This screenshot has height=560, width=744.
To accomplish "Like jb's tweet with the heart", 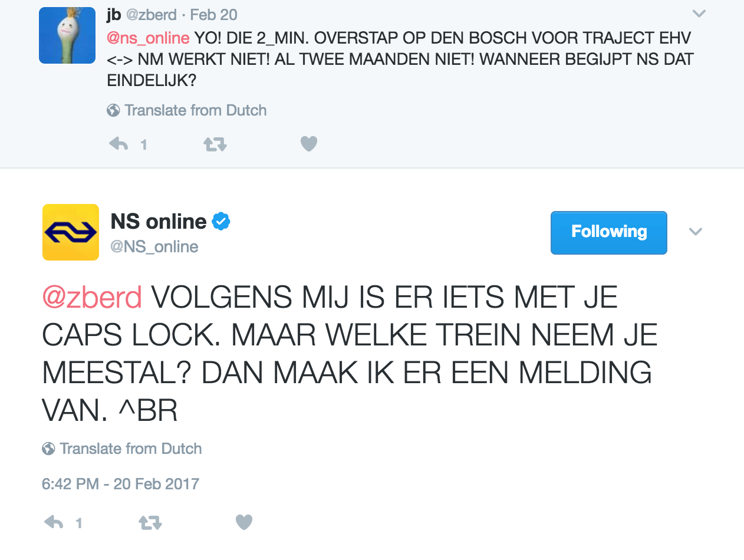I will [x=309, y=144].
